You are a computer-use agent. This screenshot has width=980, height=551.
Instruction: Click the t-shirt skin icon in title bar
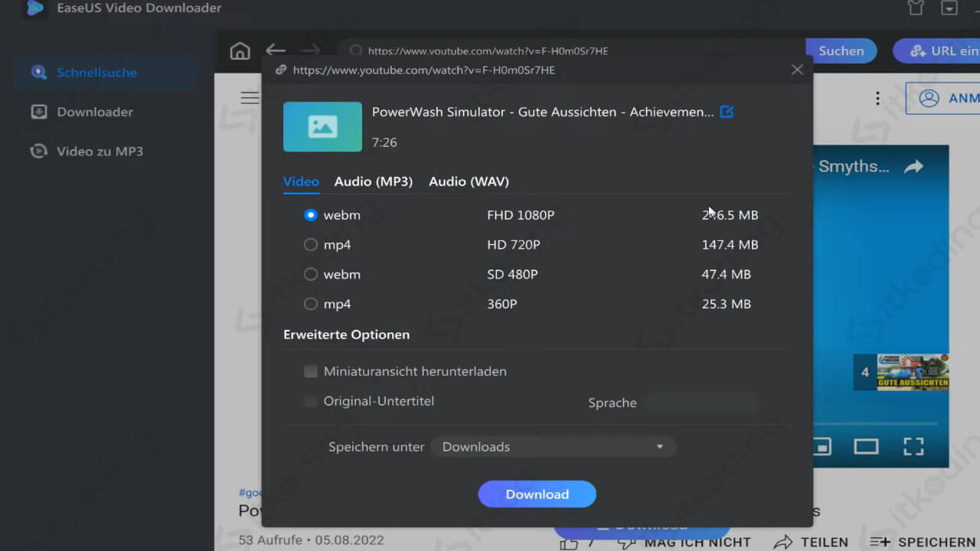coord(916,8)
